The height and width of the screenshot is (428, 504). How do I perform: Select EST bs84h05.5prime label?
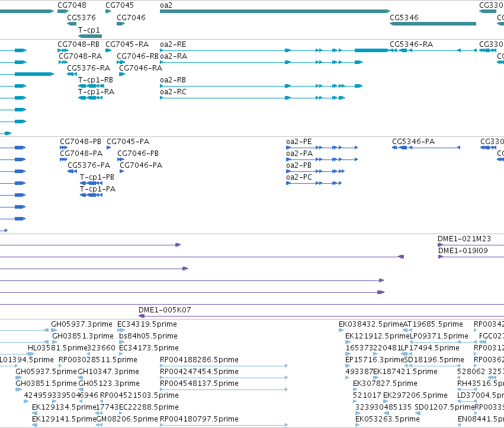pos(148,336)
